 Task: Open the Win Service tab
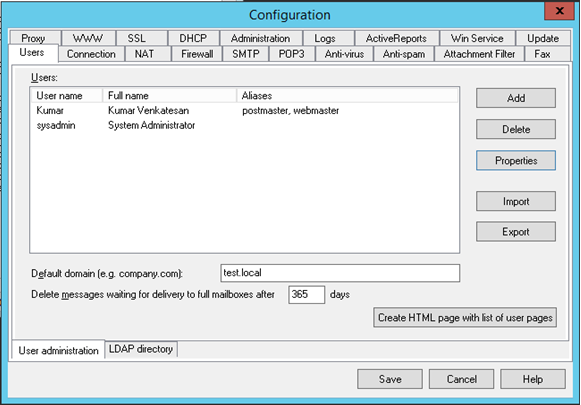477,38
